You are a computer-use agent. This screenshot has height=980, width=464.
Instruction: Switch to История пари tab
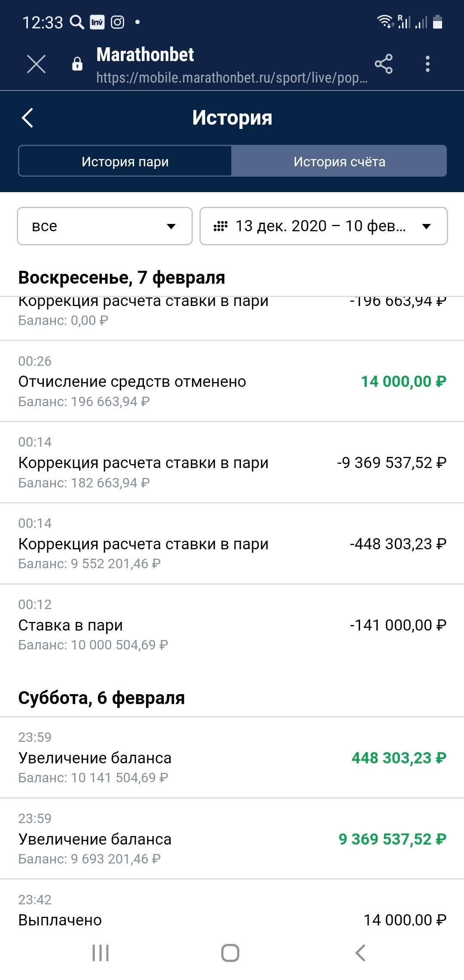(125, 162)
